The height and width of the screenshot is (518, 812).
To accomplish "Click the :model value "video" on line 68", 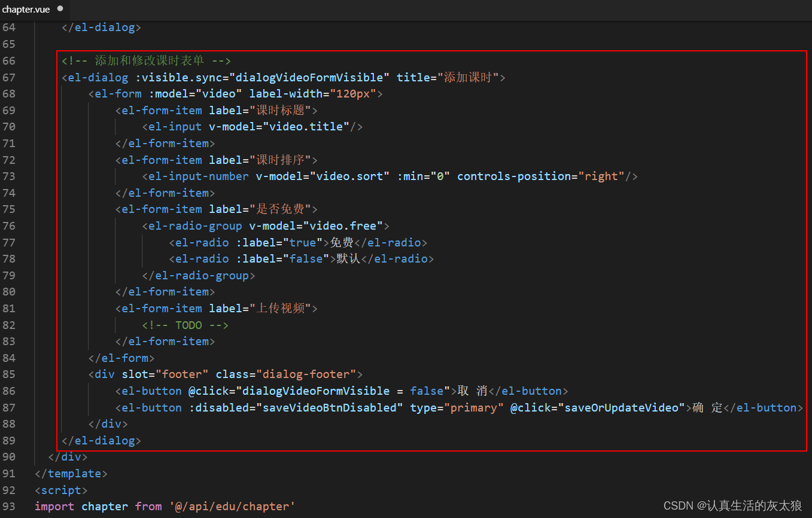I will pyautogui.click(x=219, y=94).
